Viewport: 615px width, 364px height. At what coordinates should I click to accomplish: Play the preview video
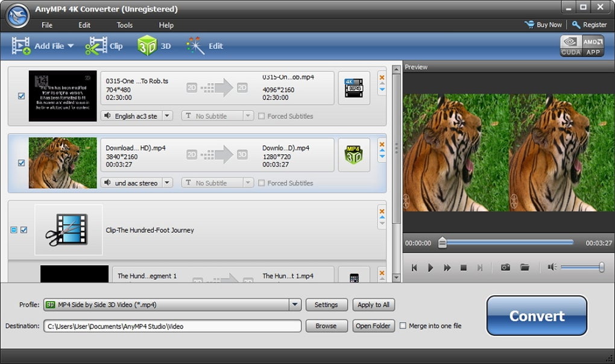tap(430, 268)
